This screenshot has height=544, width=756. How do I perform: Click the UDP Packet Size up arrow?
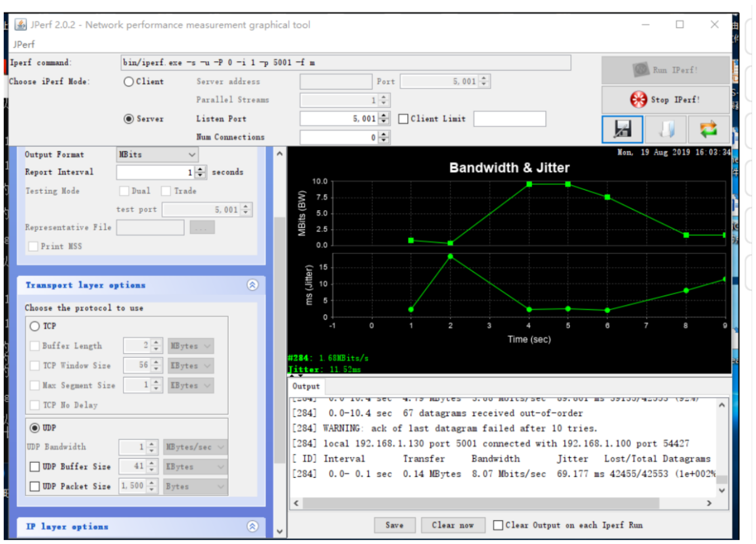pyautogui.click(x=152, y=483)
